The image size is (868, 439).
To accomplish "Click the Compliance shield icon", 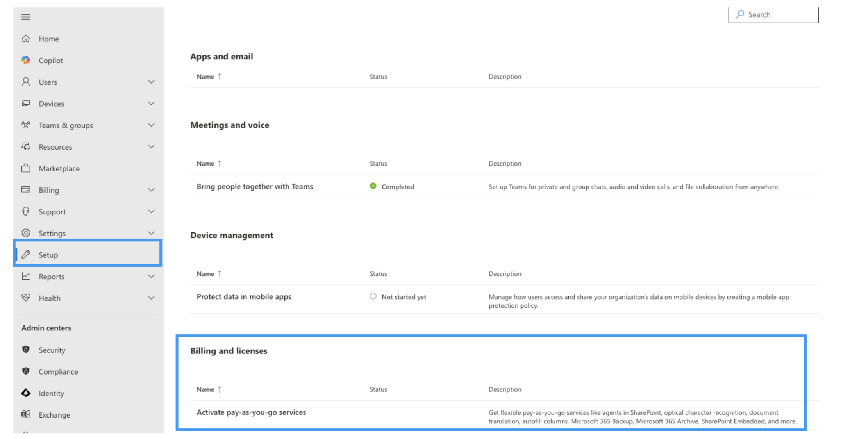I will [26, 371].
